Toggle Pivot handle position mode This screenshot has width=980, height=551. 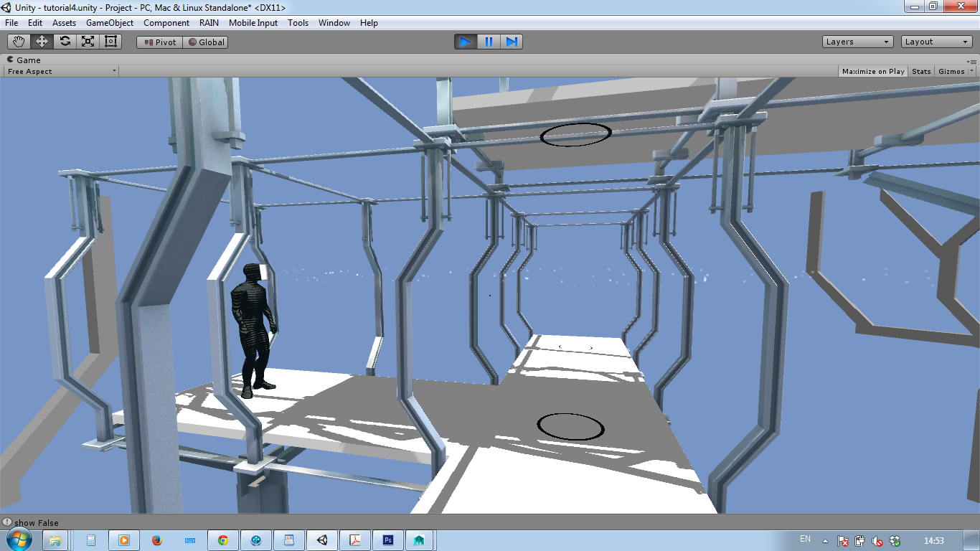pyautogui.click(x=160, y=42)
